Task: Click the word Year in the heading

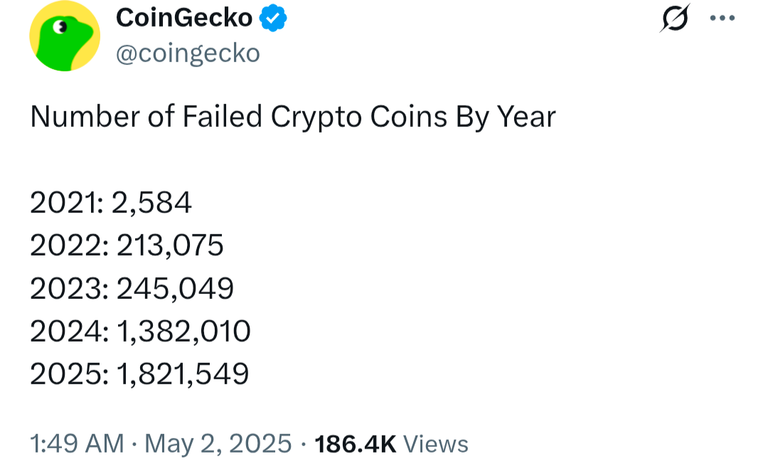Action: pos(527,117)
